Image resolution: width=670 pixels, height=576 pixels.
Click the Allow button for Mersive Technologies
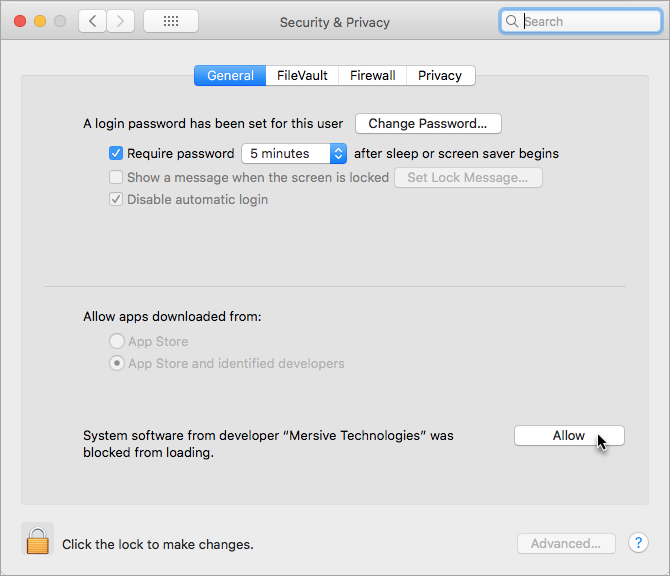pos(569,435)
